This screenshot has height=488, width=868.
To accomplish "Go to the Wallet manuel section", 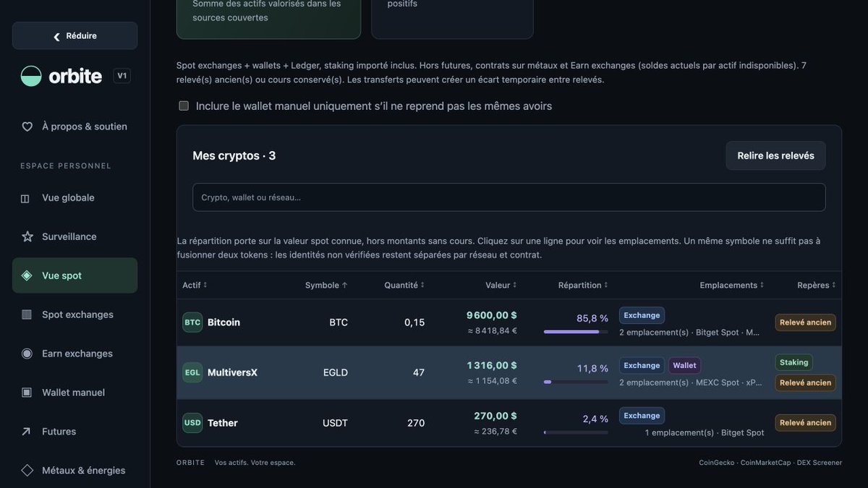I will [x=75, y=393].
